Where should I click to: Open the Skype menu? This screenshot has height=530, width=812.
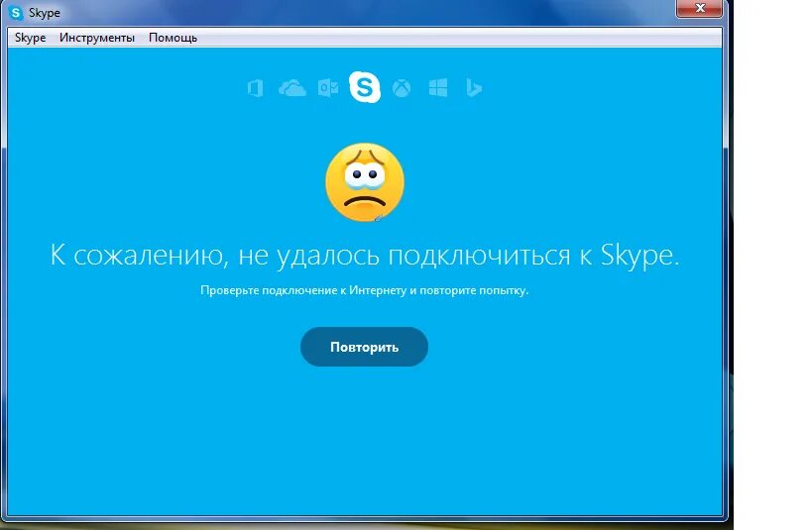pos(30,38)
